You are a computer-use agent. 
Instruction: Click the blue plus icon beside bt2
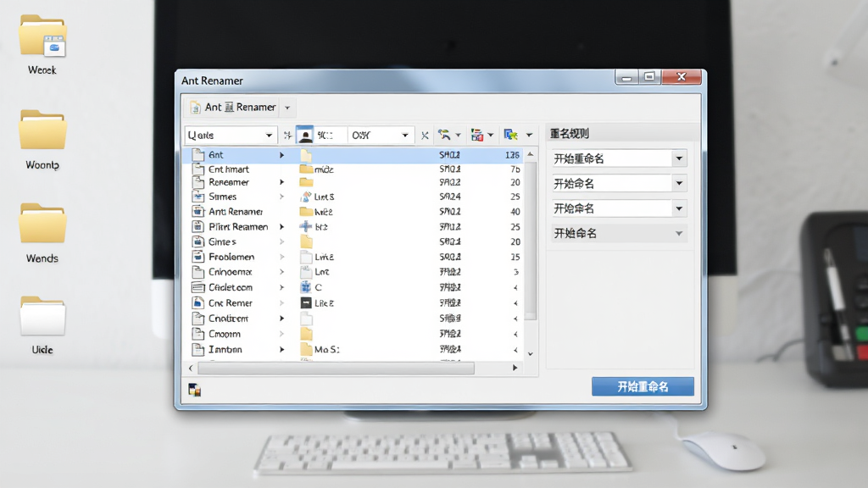[x=305, y=226]
